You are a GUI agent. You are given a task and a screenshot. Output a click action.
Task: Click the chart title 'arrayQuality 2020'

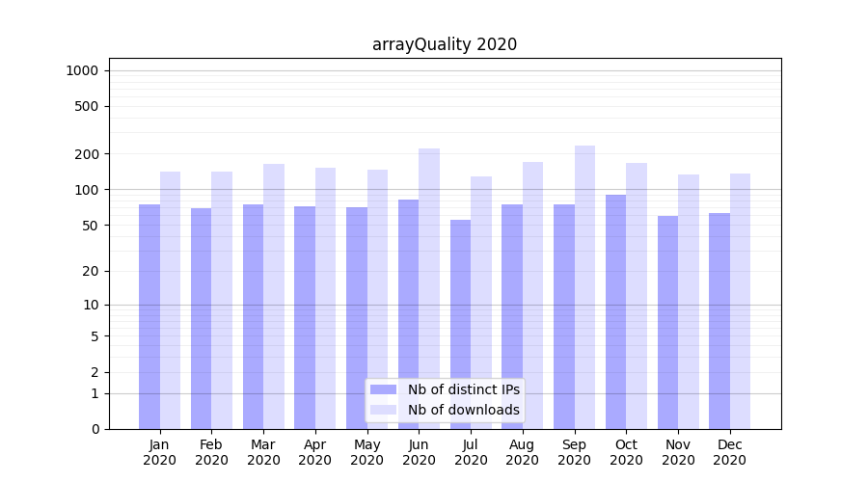[445, 44]
